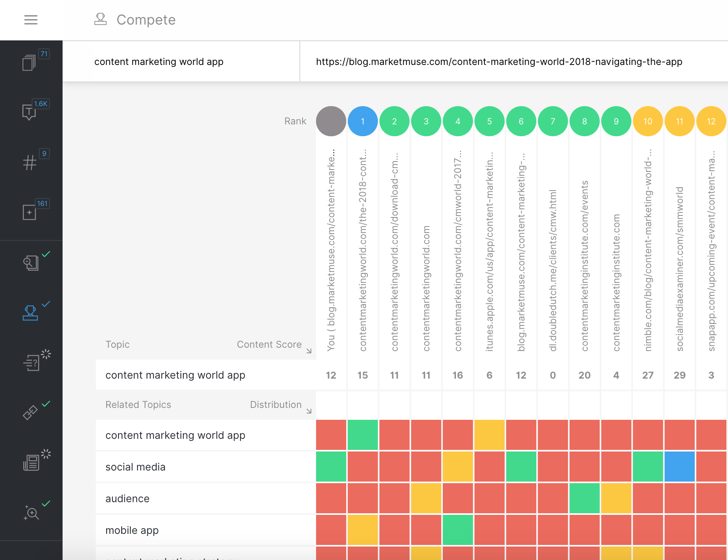Click the blue cell in social media row
This screenshot has width=728, height=560.
tap(679, 467)
